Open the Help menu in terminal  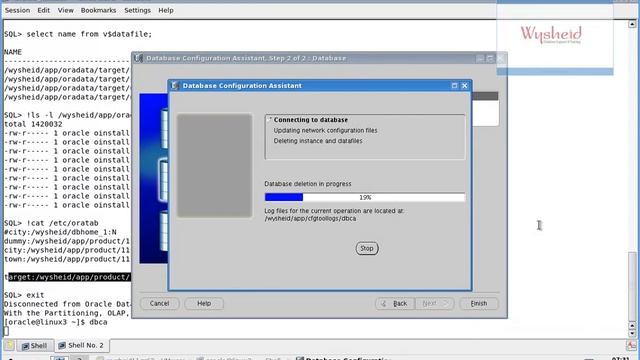(x=166, y=10)
